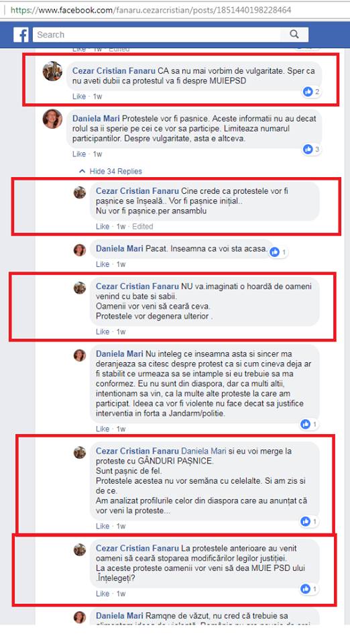Click the like reaction on the 'GÂNDURI PAȘNICE' reply

pyautogui.click(x=309, y=522)
